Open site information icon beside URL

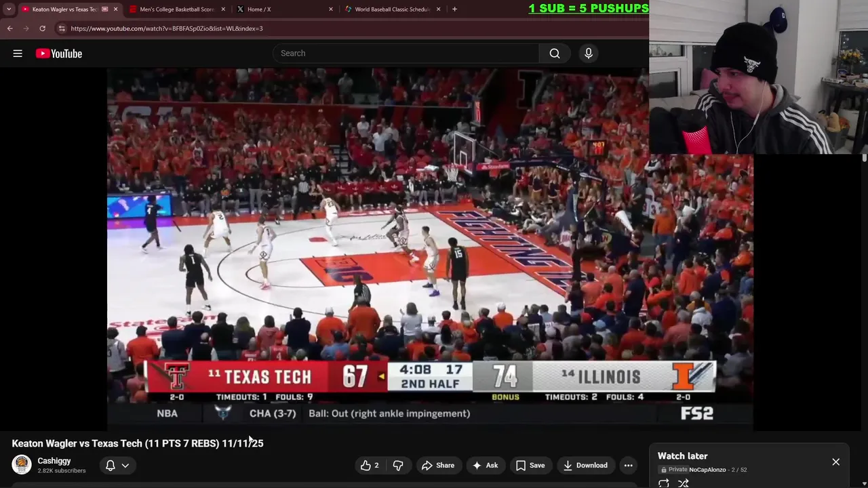click(62, 28)
